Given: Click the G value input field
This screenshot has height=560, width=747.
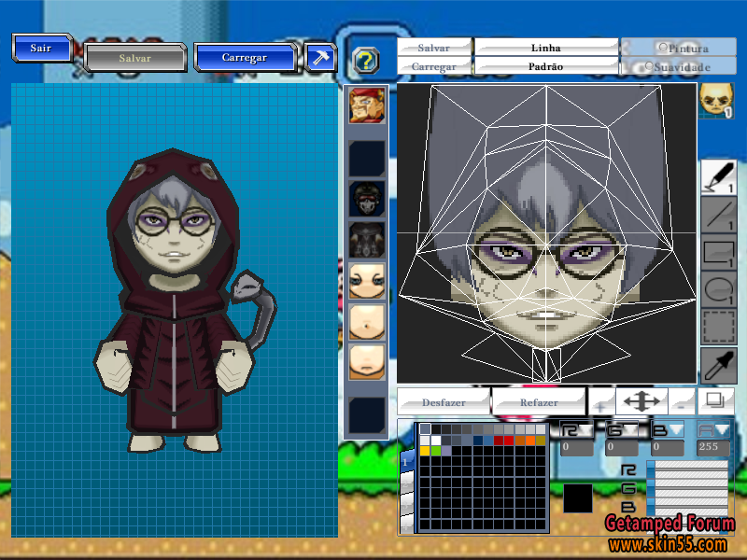Looking at the screenshot, I should 622,447.
